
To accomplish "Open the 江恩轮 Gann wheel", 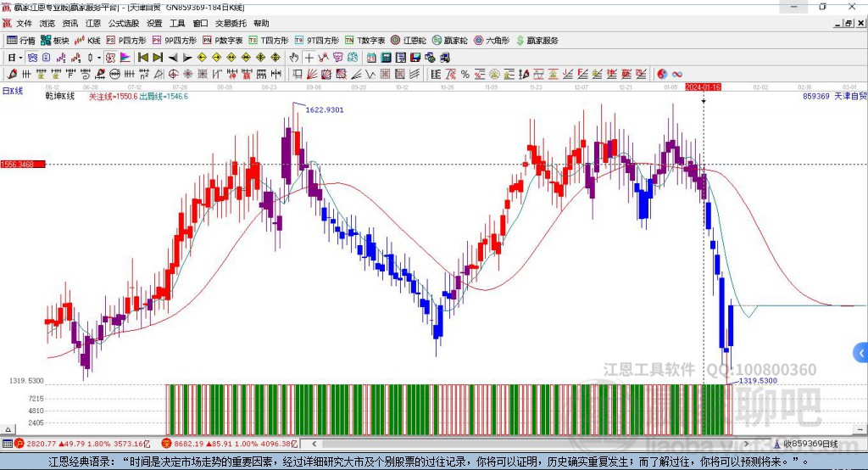I will 409,41.
